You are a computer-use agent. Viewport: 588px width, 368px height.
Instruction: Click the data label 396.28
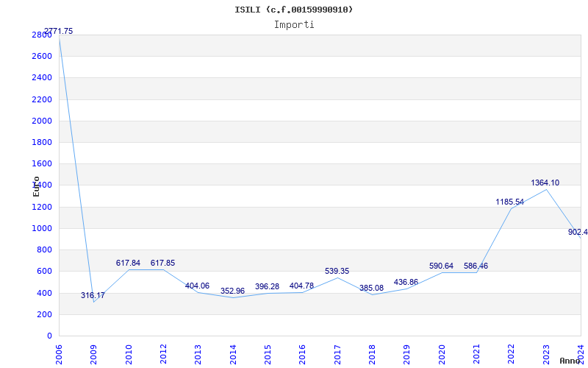pos(267,287)
